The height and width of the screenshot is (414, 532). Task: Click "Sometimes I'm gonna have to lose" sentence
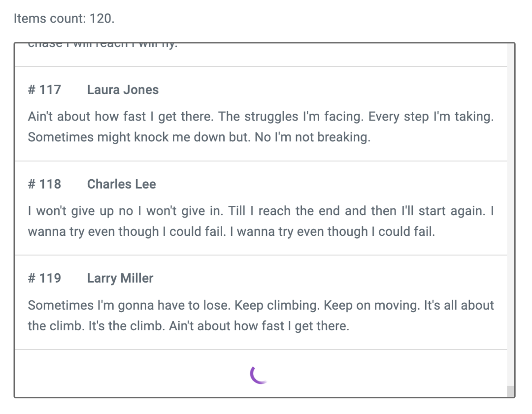click(129, 305)
